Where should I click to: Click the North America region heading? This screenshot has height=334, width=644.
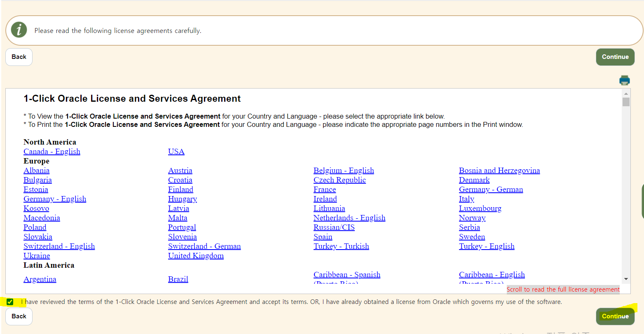point(50,142)
